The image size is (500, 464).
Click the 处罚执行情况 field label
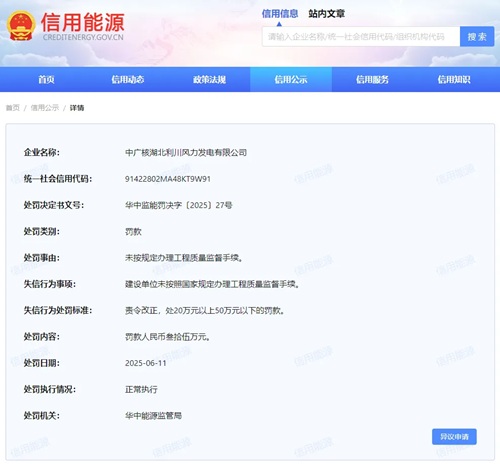[50, 389]
